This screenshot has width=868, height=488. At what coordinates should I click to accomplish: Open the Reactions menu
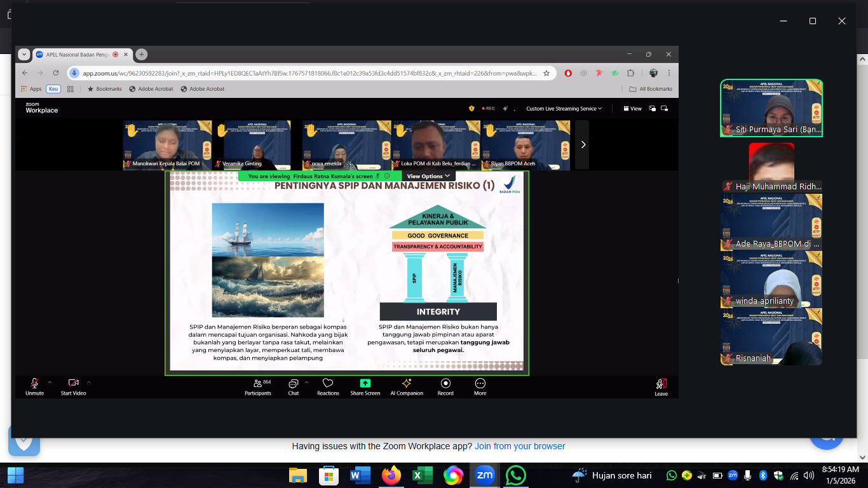pyautogui.click(x=328, y=386)
